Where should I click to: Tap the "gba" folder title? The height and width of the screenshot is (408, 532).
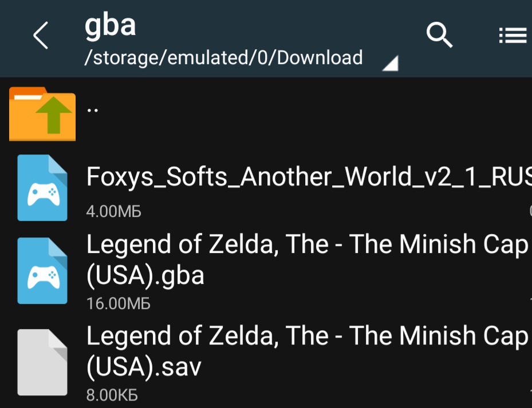click(x=111, y=26)
